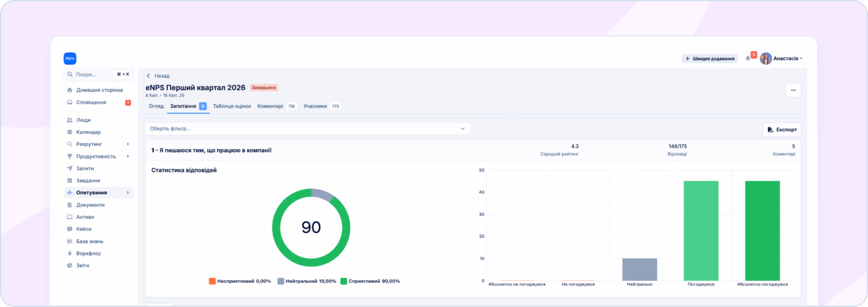This screenshot has width=868, height=307.
Task: Toggle the Несприятливий legend item in the chart
Action: 240,281
